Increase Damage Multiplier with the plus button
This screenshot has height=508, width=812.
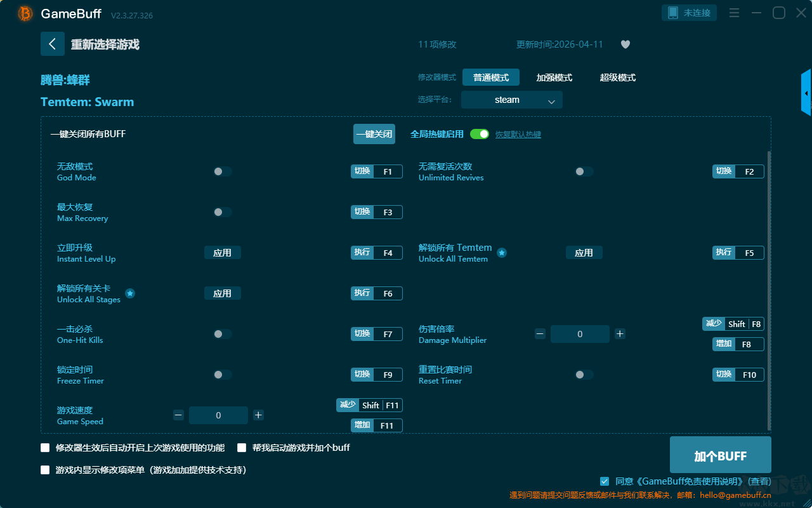coord(620,334)
